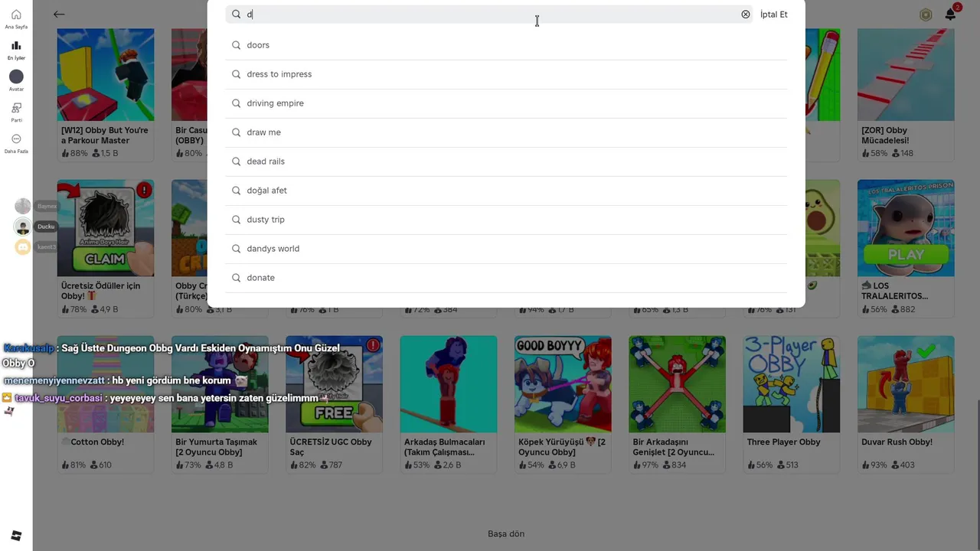
Task: Click magnifier icon beside 'doors' suggestion
Action: (x=236, y=45)
